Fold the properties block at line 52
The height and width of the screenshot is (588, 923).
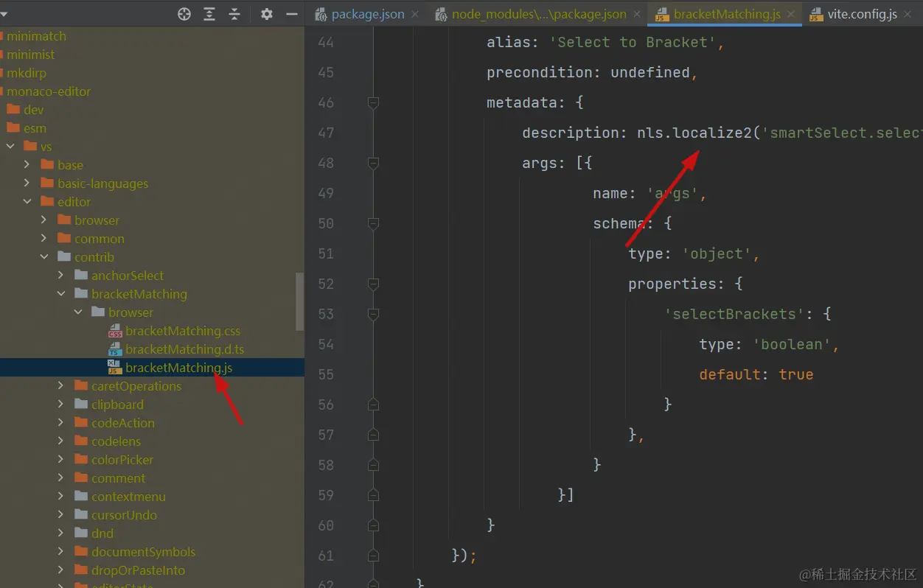click(373, 284)
